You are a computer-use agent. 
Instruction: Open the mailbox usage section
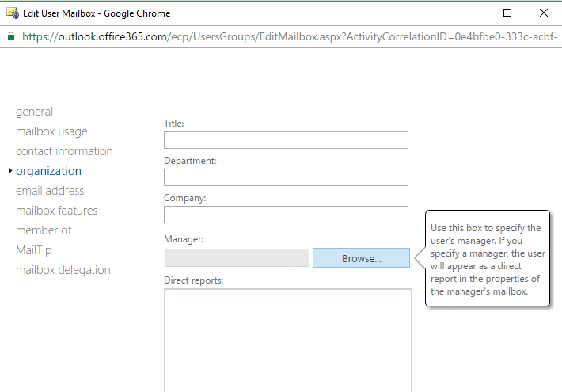pyautogui.click(x=51, y=131)
